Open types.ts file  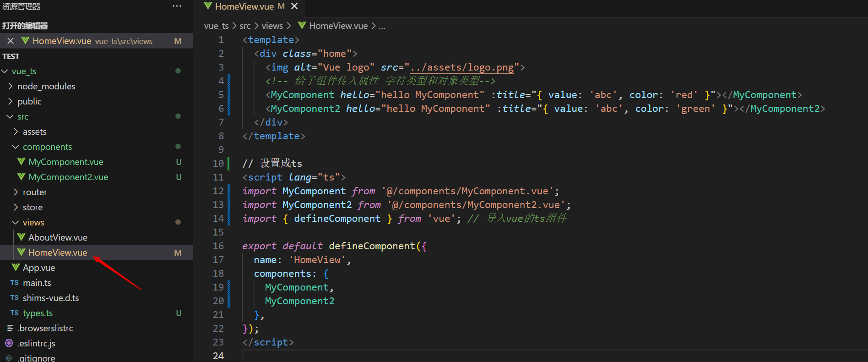[38, 313]
